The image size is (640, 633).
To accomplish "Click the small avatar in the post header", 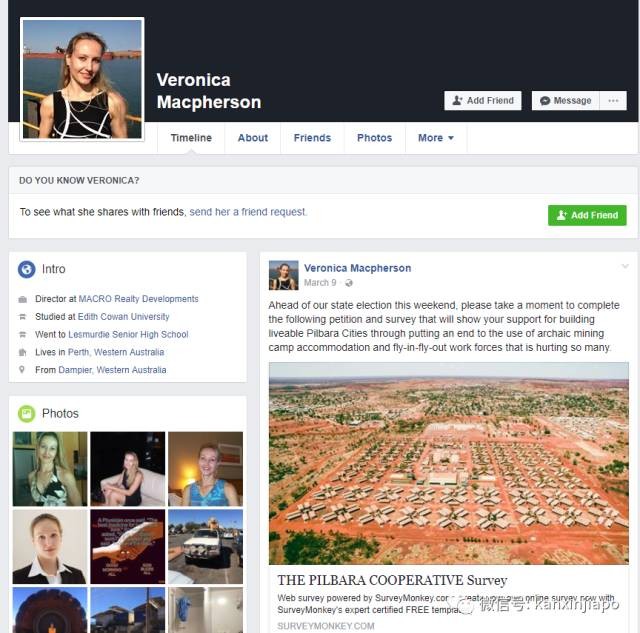I will click(283, 275).
